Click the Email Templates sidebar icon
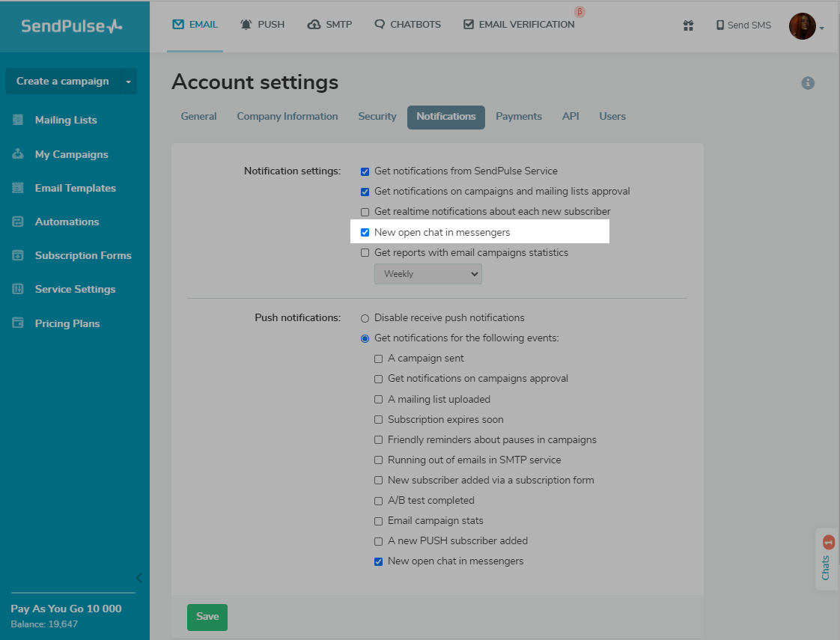The image size is (840, 640). pos(18,188)
